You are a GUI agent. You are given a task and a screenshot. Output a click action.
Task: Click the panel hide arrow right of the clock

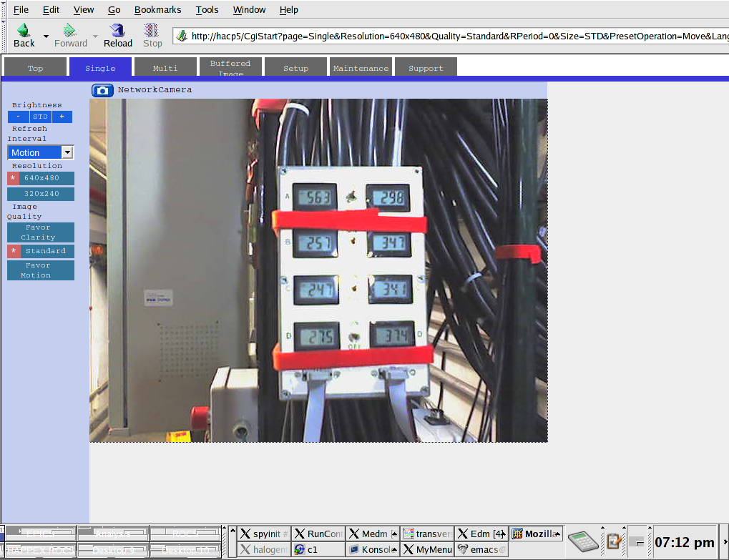725,542
